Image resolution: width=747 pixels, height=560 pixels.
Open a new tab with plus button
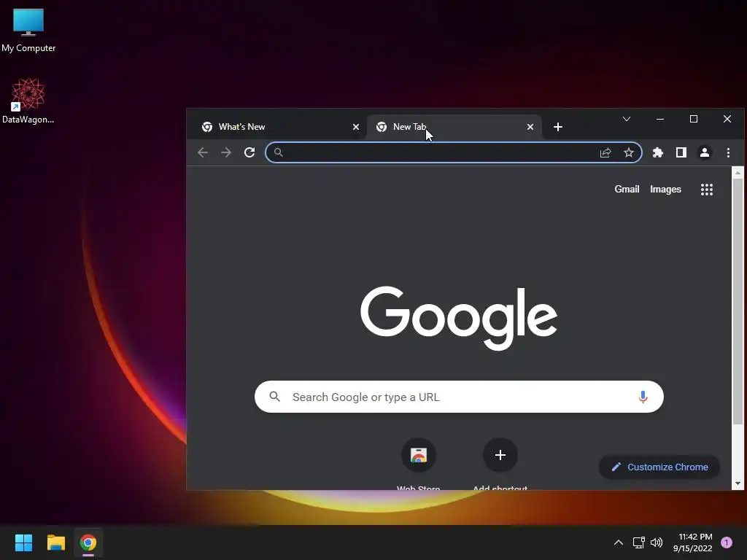click(558, 127)
